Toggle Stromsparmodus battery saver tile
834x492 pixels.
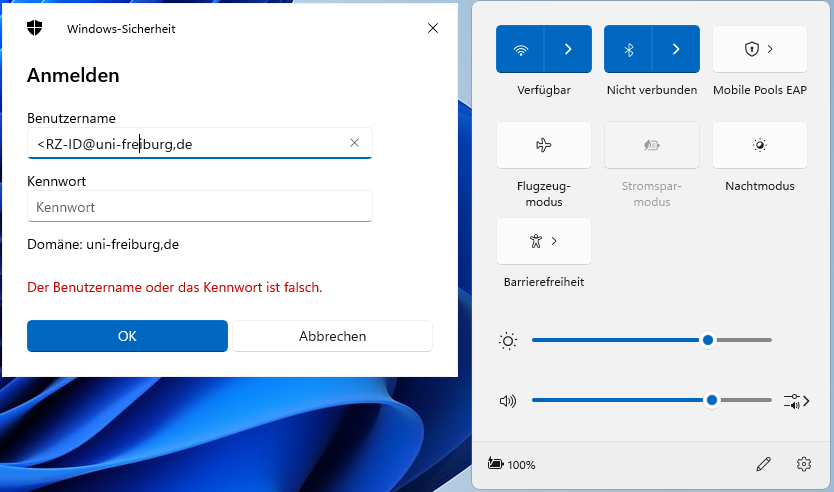pyautogui.click(x=652, y=145)
